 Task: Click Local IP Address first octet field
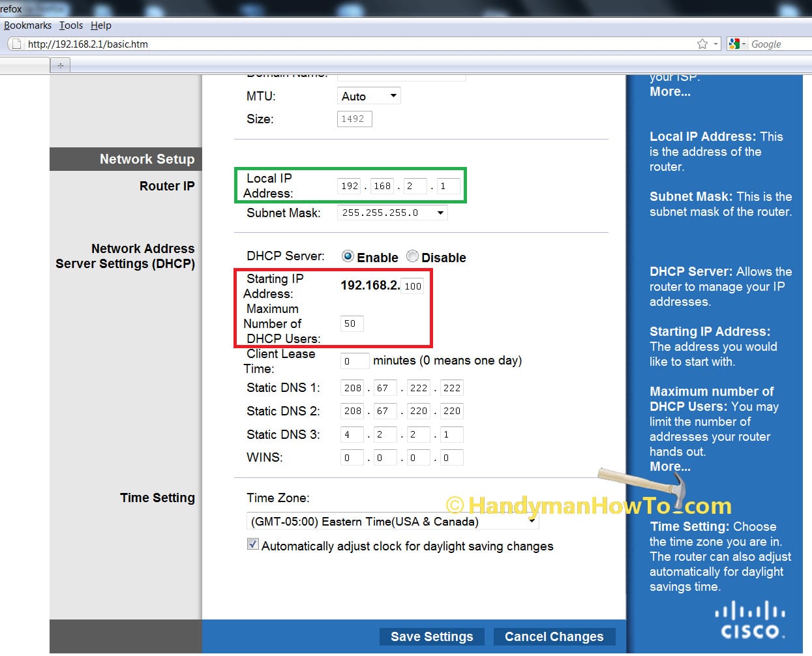coord(350,186)
